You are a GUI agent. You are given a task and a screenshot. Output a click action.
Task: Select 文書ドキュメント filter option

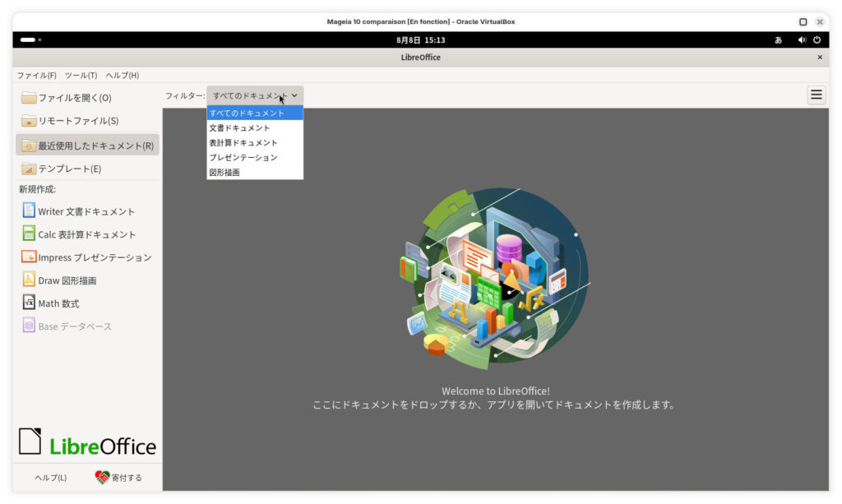[255, 127]
